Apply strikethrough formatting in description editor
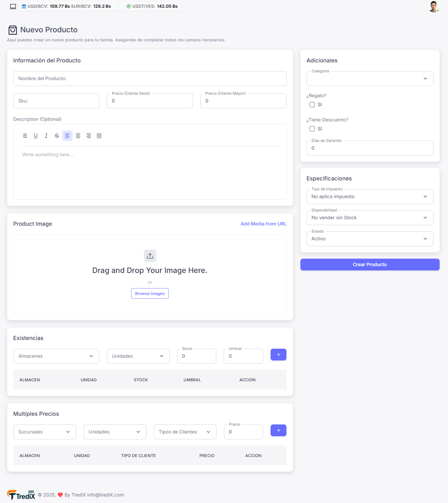448x503 pixels. coord(57,136)
